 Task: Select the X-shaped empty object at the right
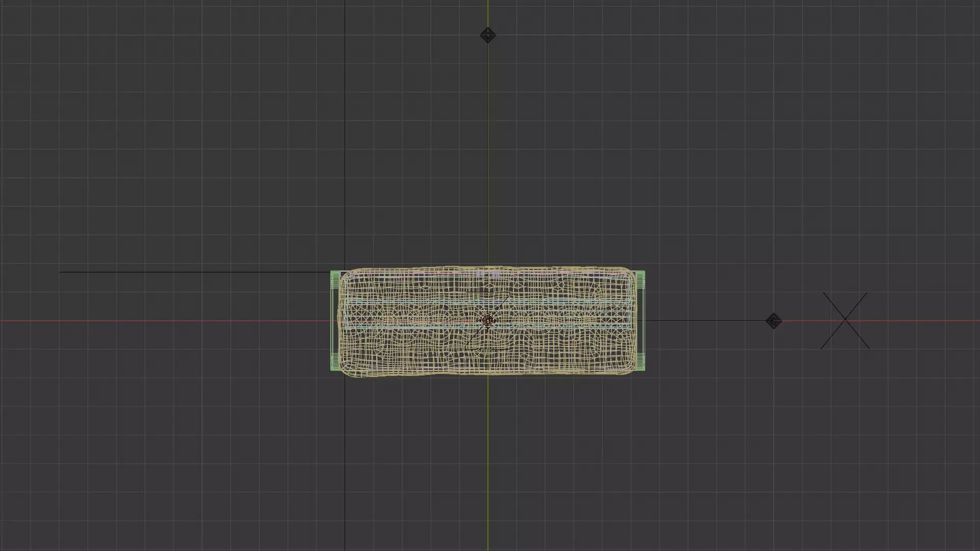845,321
